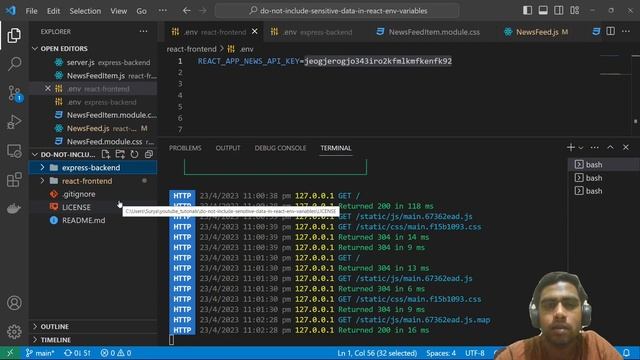This screenshot has height=360, width=640.
Task: Refresh the explorer file tree
Action: tap(134, 154)
